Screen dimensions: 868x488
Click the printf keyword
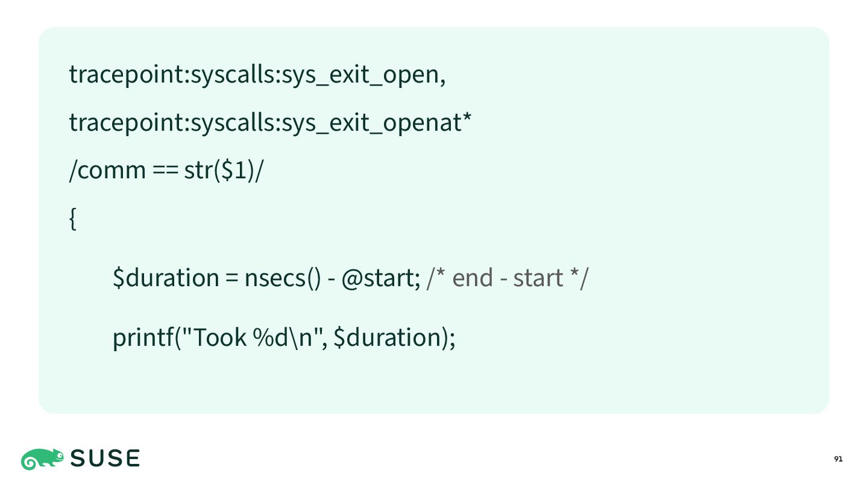pyautogui.click(x=143, y=337)
